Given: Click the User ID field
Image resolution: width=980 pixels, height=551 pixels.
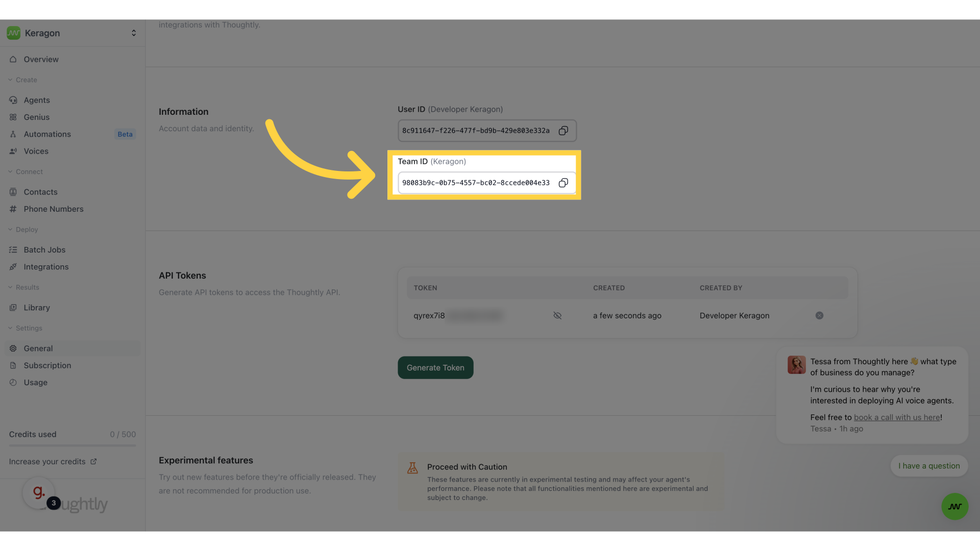Looking at the screenshot, I should tap(487, 131).
